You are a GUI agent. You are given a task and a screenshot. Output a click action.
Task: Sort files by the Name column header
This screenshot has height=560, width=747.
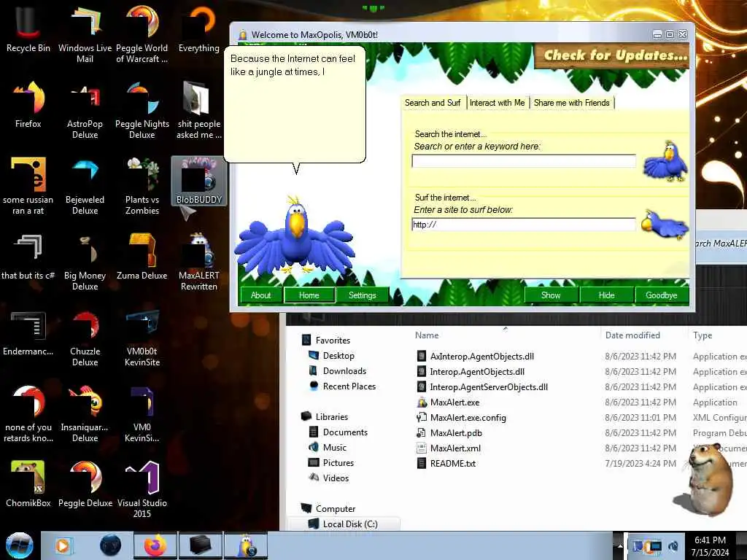click(x=505, y=335)
